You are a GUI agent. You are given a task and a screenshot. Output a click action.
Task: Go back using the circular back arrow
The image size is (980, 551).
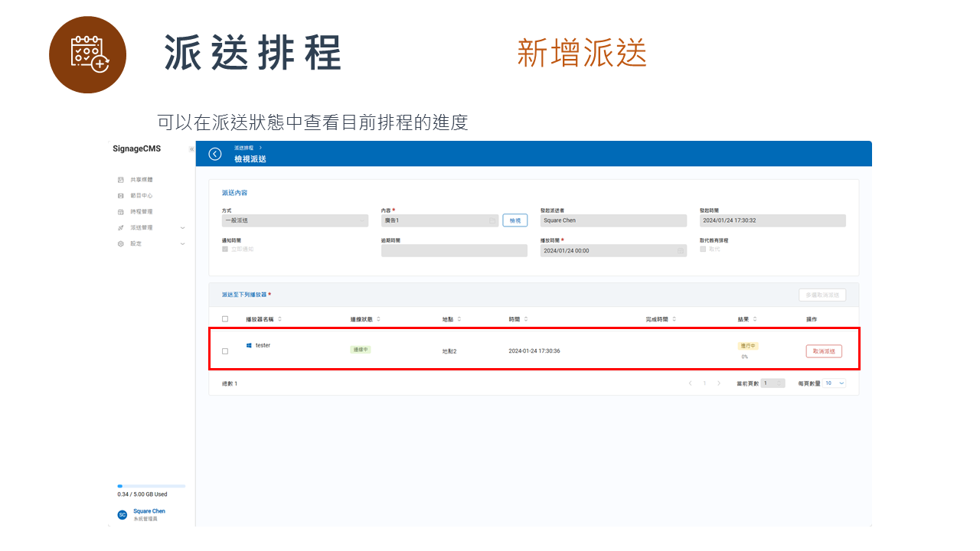214,153
